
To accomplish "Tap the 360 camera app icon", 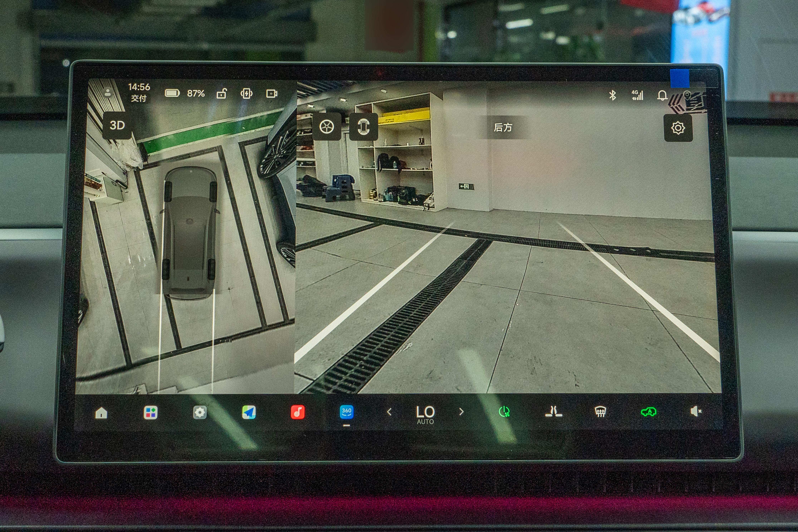I will tap(346, 412).
